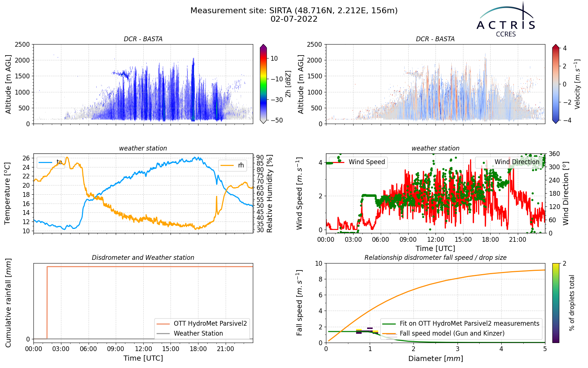This screenshot has height=368, width=588.
Task: Click the Gun and Kinzer fall speed legend
Action: pos(444,333)
